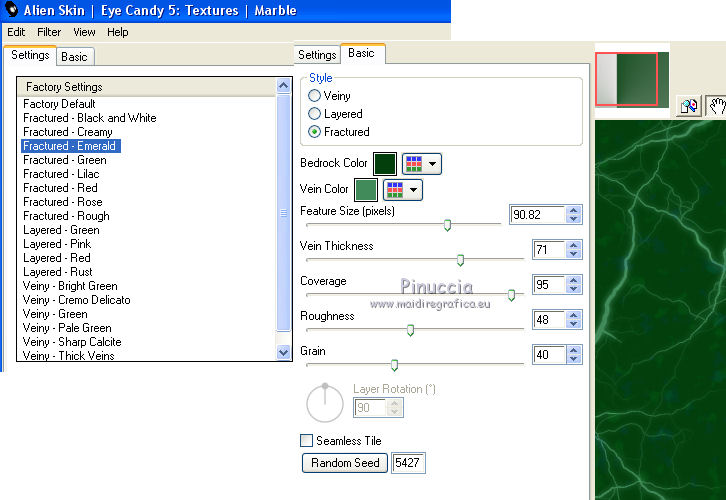Decrease Vein Thickness with down arrow
The width and height of the screenshot is (726, 500).
(574, 254)
